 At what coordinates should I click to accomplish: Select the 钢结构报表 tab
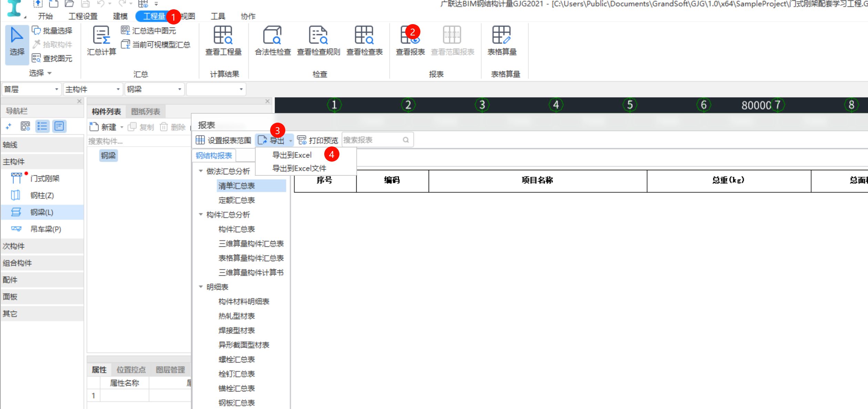pyautogui.click(x=214, y=156)
